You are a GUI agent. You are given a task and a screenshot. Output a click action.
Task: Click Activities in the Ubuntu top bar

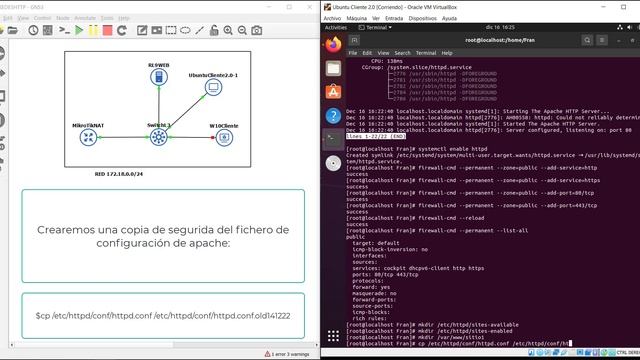click(x=336, y=27)
